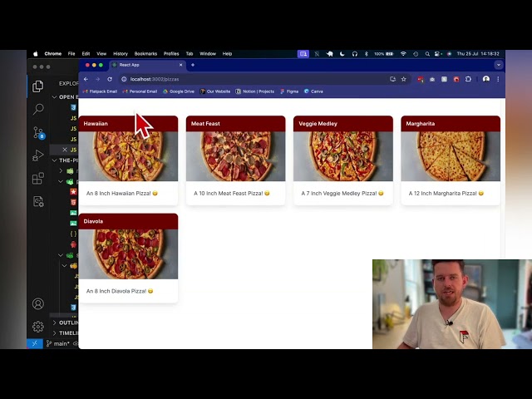
Task: Click the Hawaiian card title
Action: click(96, 124)
